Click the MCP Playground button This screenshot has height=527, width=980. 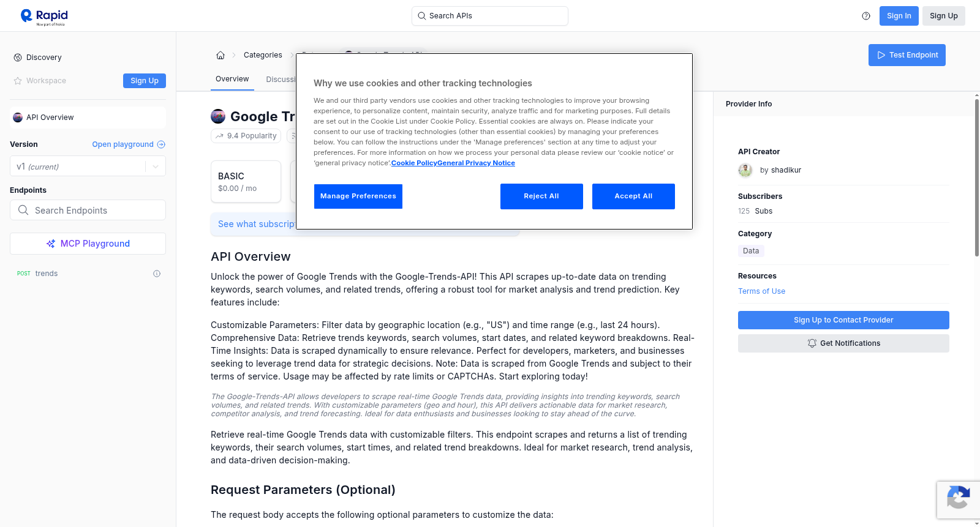click(x=88, y=244)
